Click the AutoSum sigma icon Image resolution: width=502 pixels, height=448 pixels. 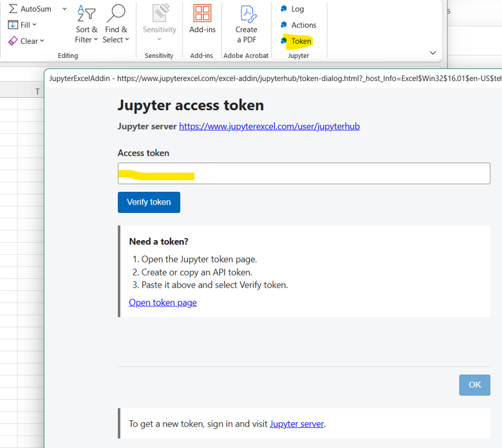[x=13, y=8]
